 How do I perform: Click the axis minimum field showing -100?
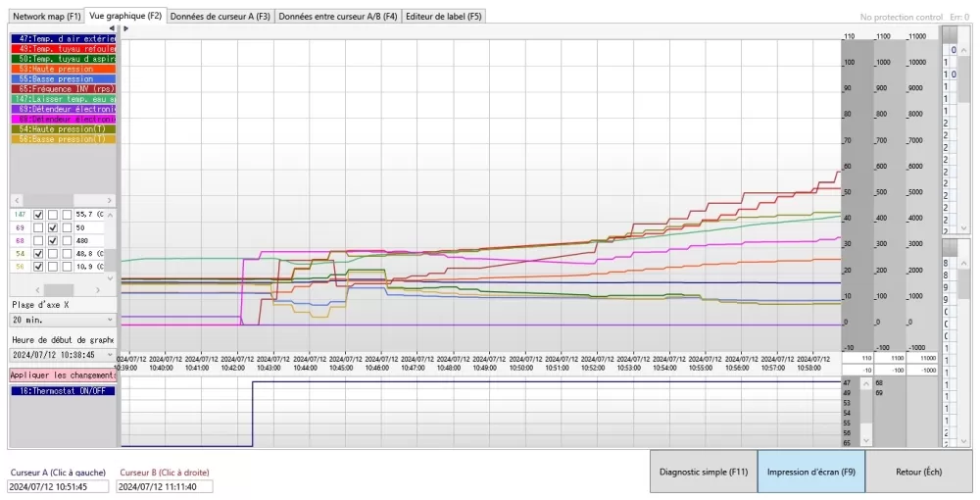point(890,370)
